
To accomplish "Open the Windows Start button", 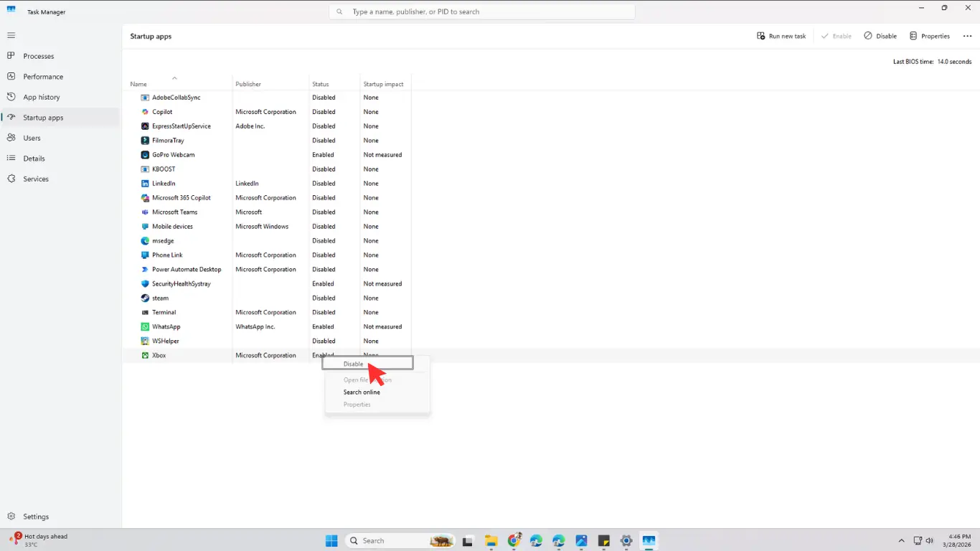I will (x=331, y=541).
